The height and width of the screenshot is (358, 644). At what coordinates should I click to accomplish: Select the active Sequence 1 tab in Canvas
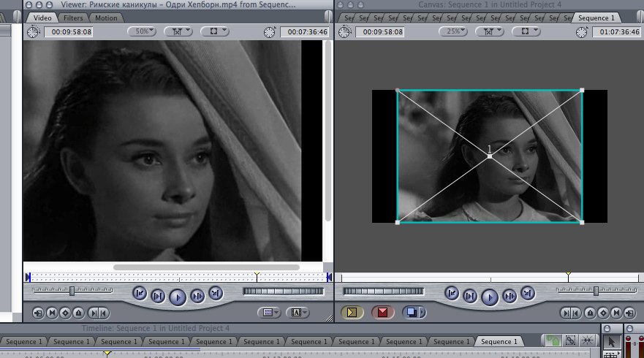[596, 18]
